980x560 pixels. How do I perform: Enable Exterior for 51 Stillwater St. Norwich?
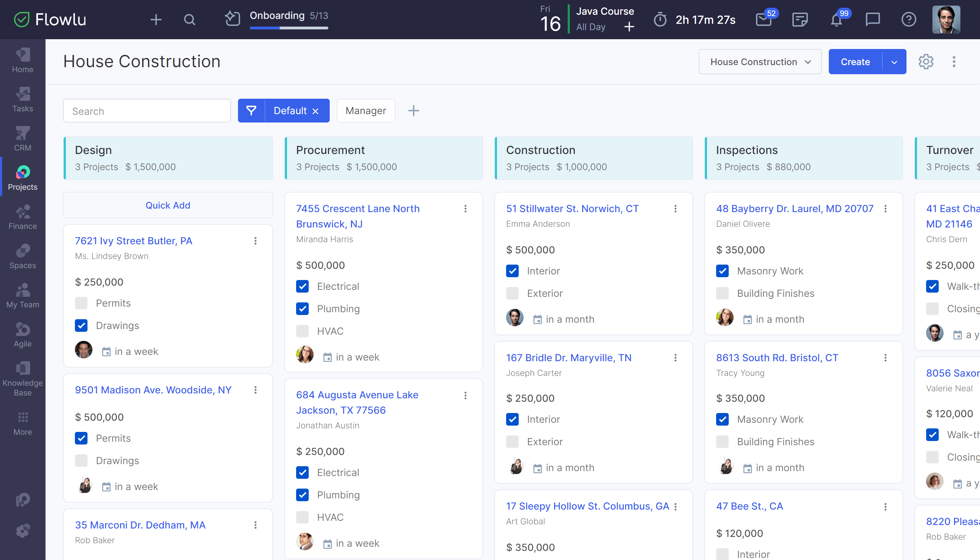(x=512, y=293)
